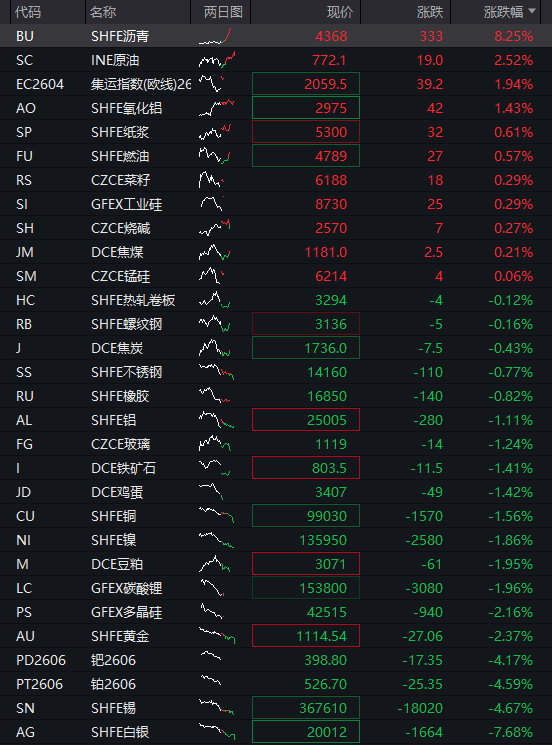This screenshot has height=745, width=552.
Task: Select the SHFE纸浆 name cell
Action: coord(120,132)
